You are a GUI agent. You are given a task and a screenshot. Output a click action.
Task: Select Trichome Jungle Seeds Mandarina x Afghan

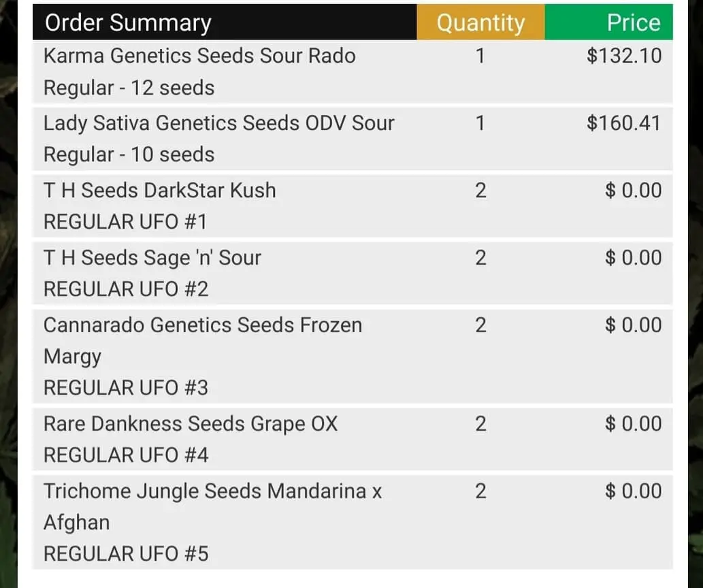click(x=212, y=491)
